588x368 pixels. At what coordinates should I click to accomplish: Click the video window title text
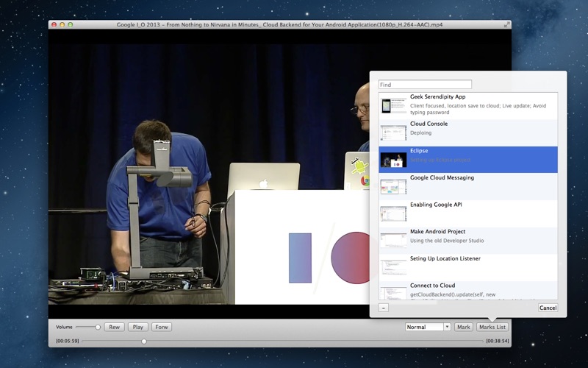point(279,25)
